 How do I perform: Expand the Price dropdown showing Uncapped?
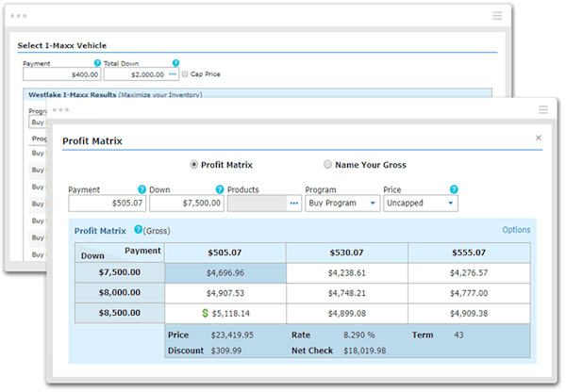420,203
